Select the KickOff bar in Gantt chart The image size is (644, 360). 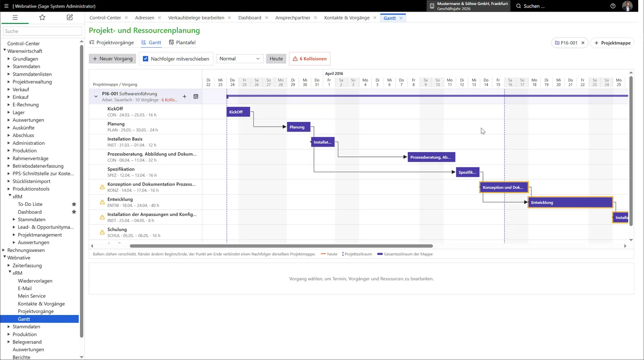coord(238,112)
